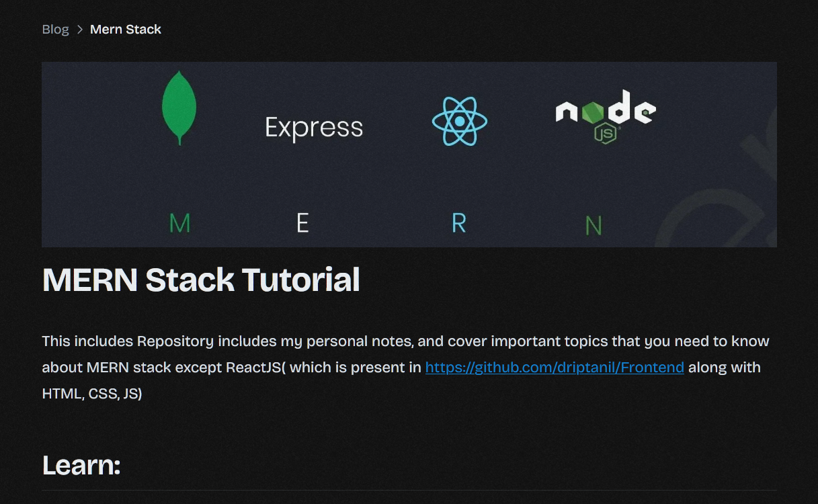Image resolution: width=818 pixels, height=504 pixels.
Task: Open the github.com/driptanil/Frontend link
Action: [x=555, y=368]
